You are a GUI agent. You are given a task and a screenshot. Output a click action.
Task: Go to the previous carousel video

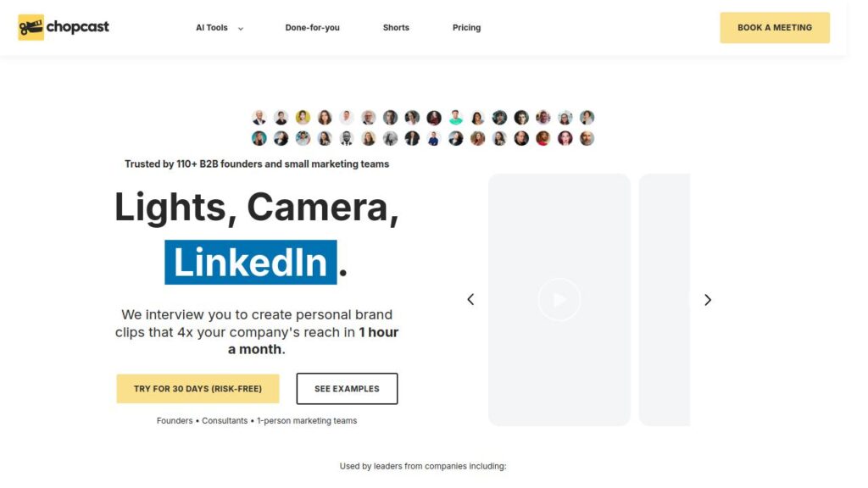(470, 300)
